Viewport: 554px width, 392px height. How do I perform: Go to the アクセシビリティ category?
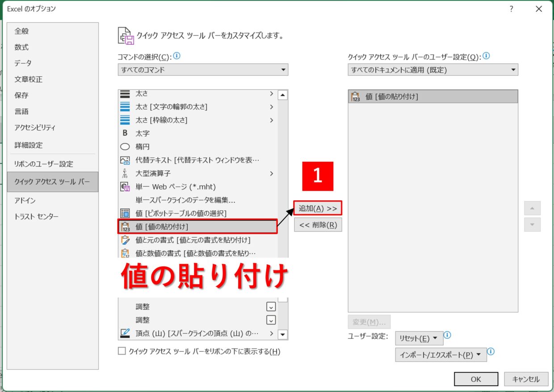click(53, 127)
